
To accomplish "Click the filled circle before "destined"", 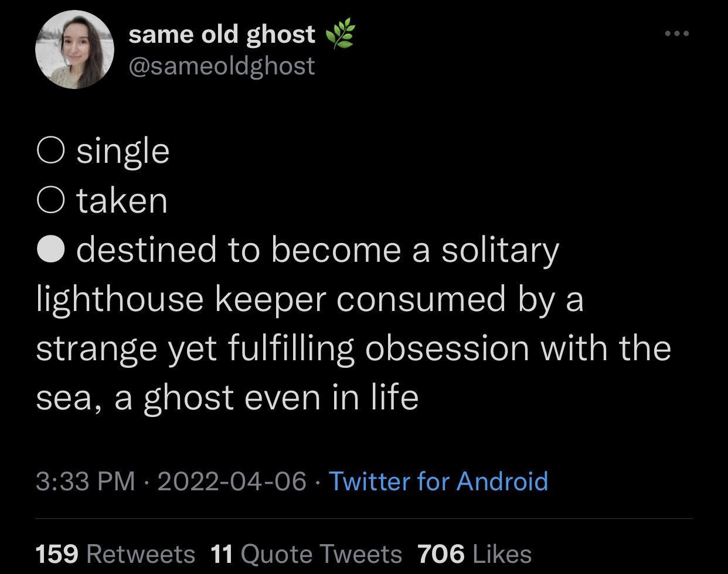I will 50,250.
